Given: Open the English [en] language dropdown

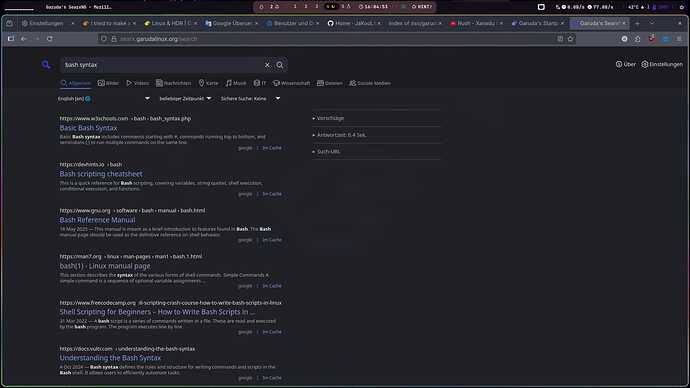Looking at the screenshot, I should coord(104,99).
